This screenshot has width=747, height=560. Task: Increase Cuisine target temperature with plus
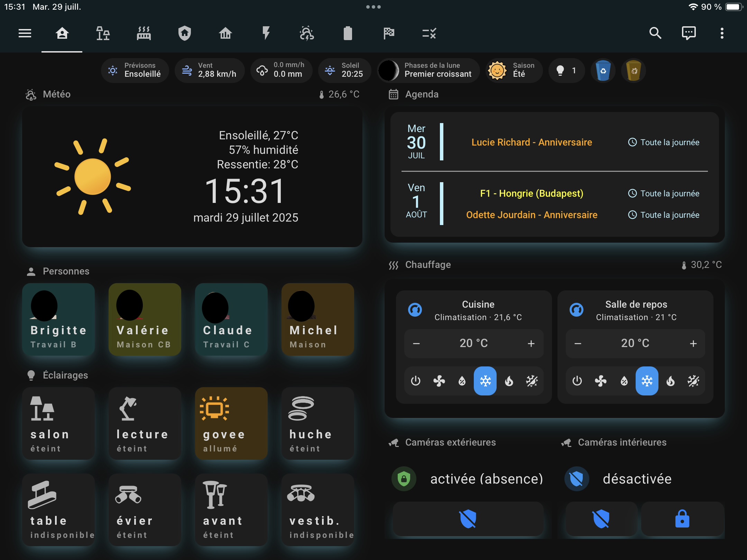(x=531, y=344)
